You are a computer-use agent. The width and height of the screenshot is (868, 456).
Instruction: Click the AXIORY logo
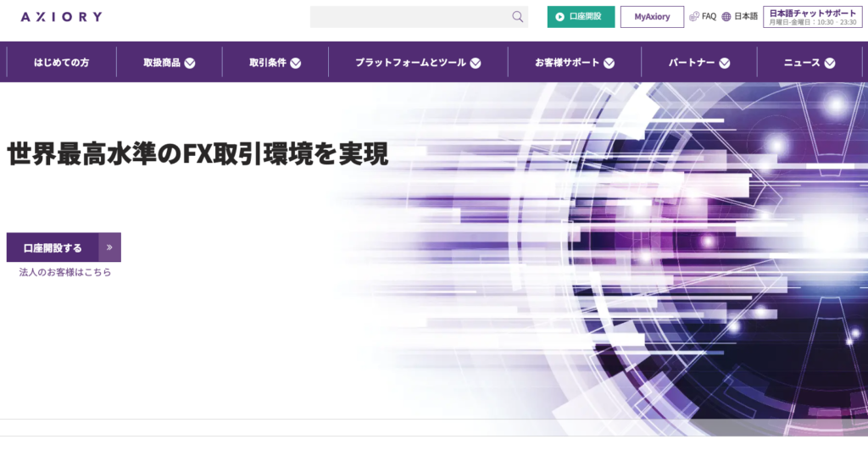tap(61, 17)
